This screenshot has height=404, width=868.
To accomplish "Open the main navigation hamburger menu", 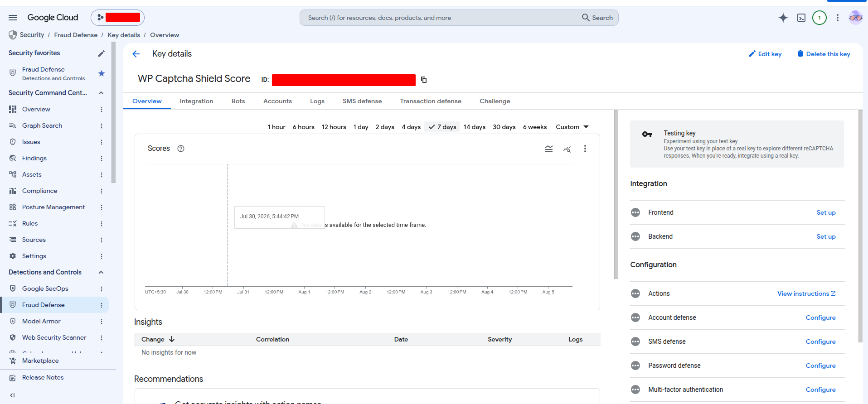I will coord(13,18).
